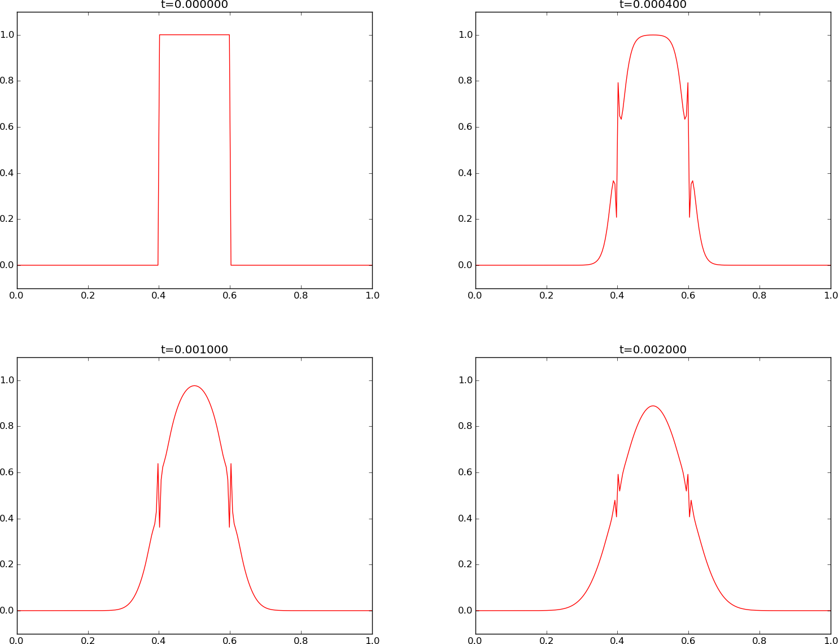Click x-axis label 0.8 in t=0.000000 plot

(x=301, y=295)
